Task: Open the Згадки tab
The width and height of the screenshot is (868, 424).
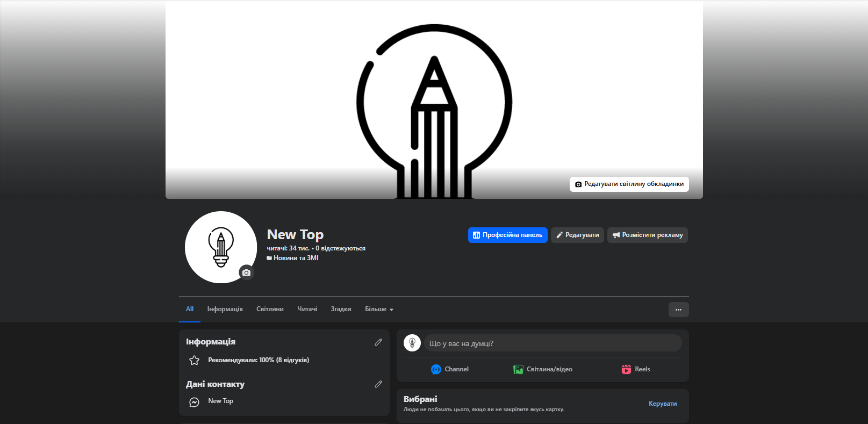Action: pyautogui.click(x=341, y=310)
